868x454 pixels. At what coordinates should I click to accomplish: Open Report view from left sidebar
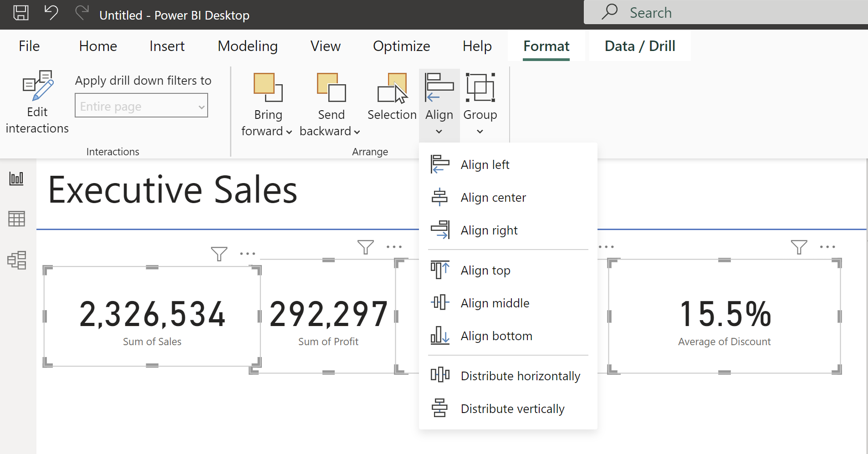click(x=17, y=179)
